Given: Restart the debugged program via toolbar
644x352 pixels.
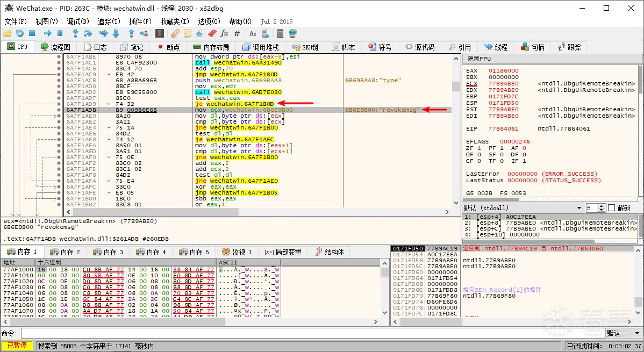Looking at the screenshot, I should (x=20, y=33).
